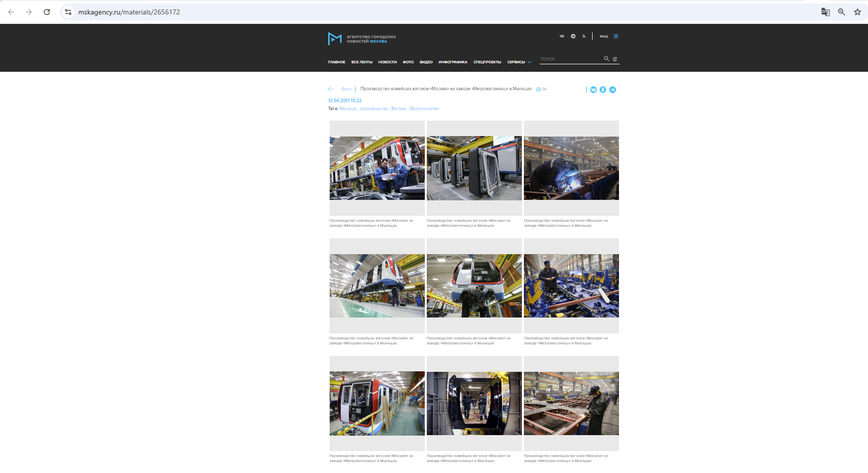
Task: Click the Метрополитен tag link
Action: coord(424,109)
